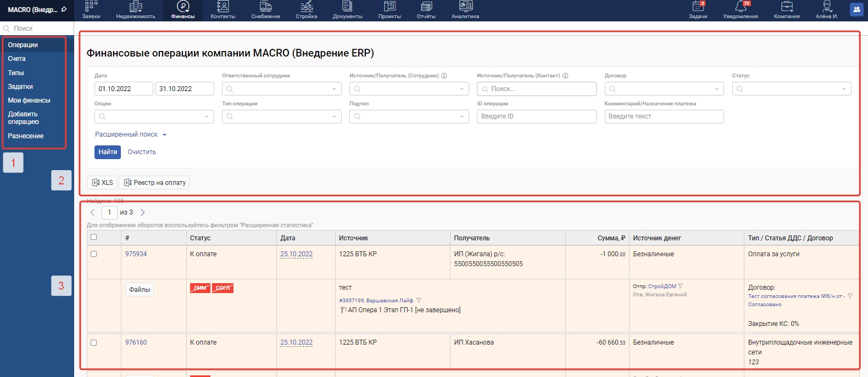Screen dimensions: 868x377
Task: Export the list with XLS button
Action: [102, 183]
